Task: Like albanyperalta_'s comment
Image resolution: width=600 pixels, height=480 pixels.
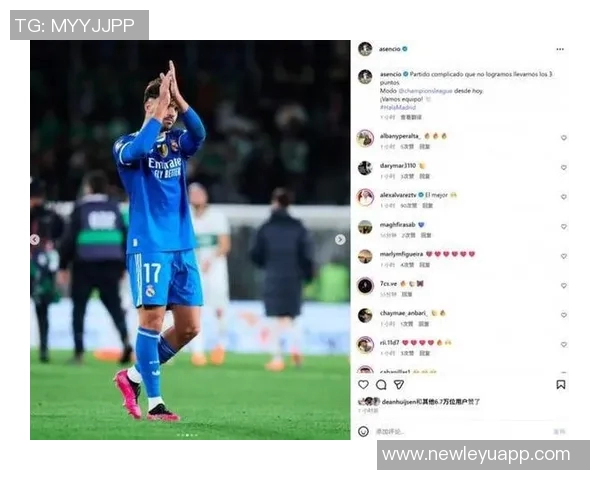Action: point(563,138)
